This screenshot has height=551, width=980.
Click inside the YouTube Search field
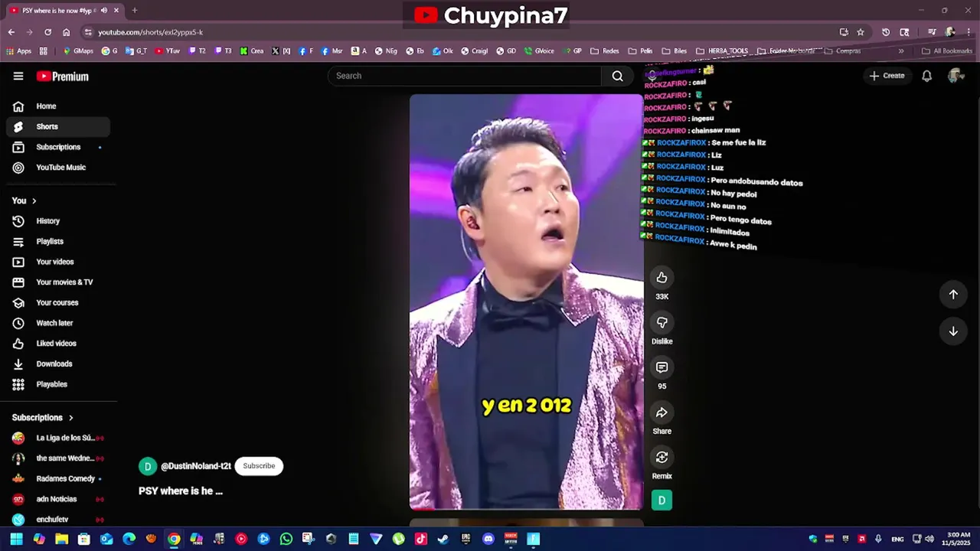465,76
